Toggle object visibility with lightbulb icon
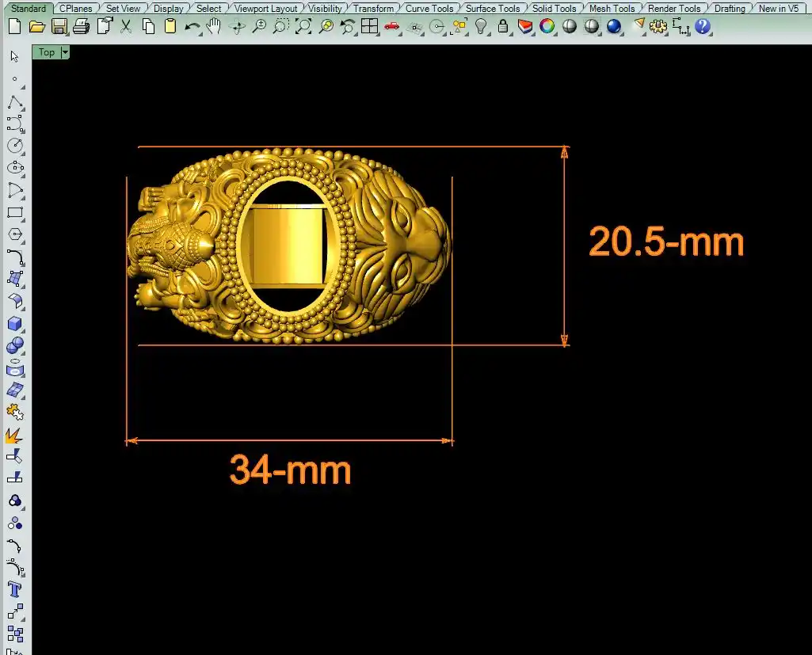Screen dimensions: 812x655 coord(481,26)
